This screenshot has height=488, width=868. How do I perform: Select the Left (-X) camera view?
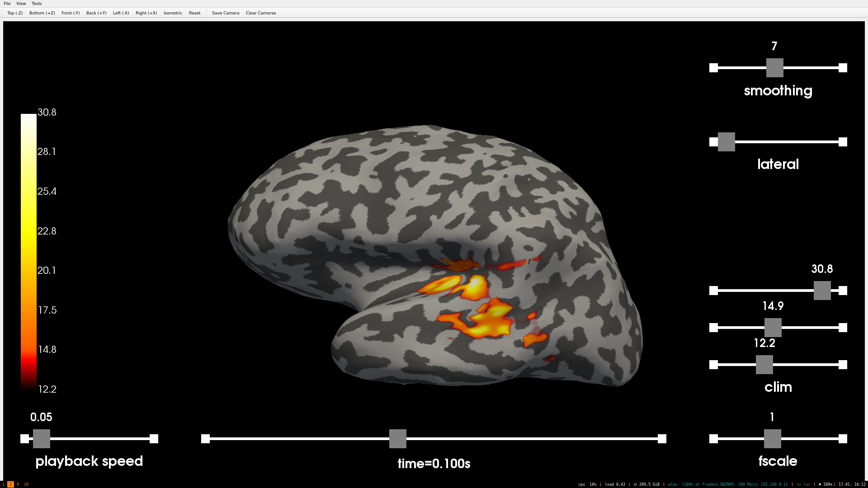(121, 13)
